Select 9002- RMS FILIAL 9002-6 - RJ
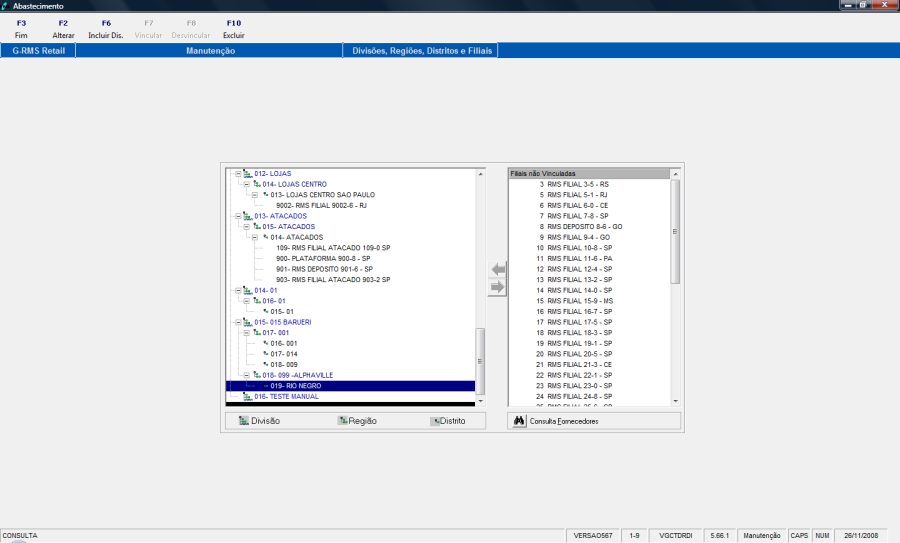 [321, 205]
